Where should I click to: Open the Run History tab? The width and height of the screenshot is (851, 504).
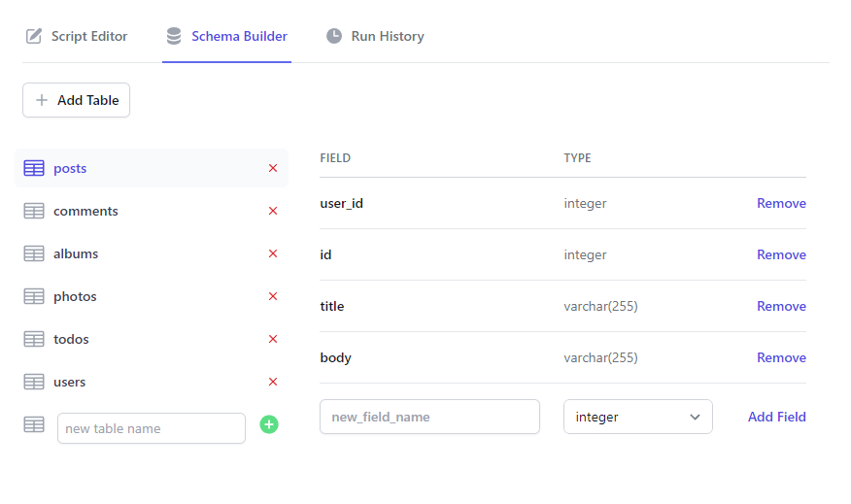(x=375, y=36)
